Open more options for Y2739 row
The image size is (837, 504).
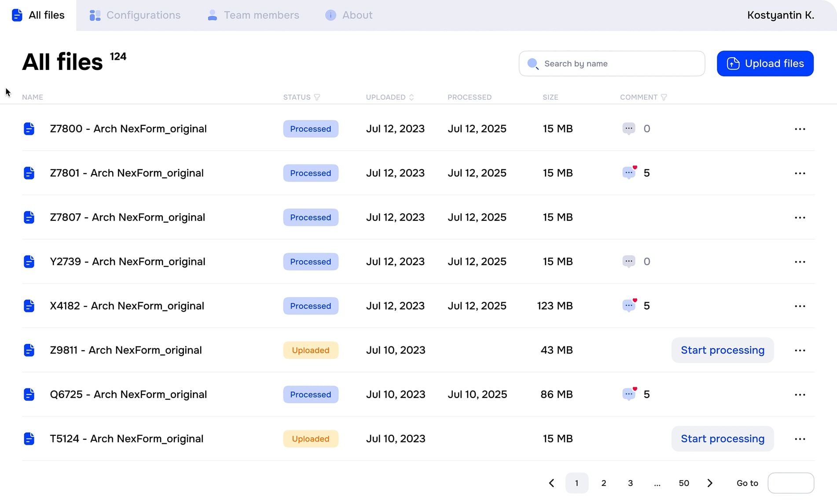point(800,262)
